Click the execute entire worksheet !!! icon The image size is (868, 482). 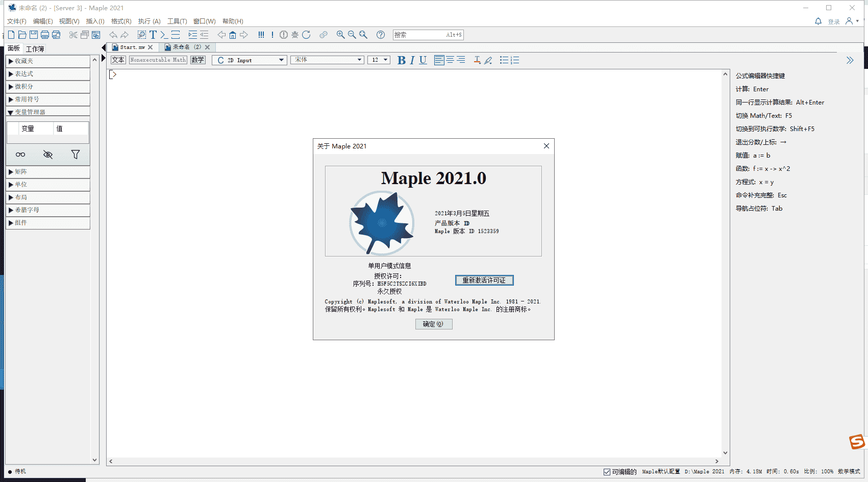point(261,35)
